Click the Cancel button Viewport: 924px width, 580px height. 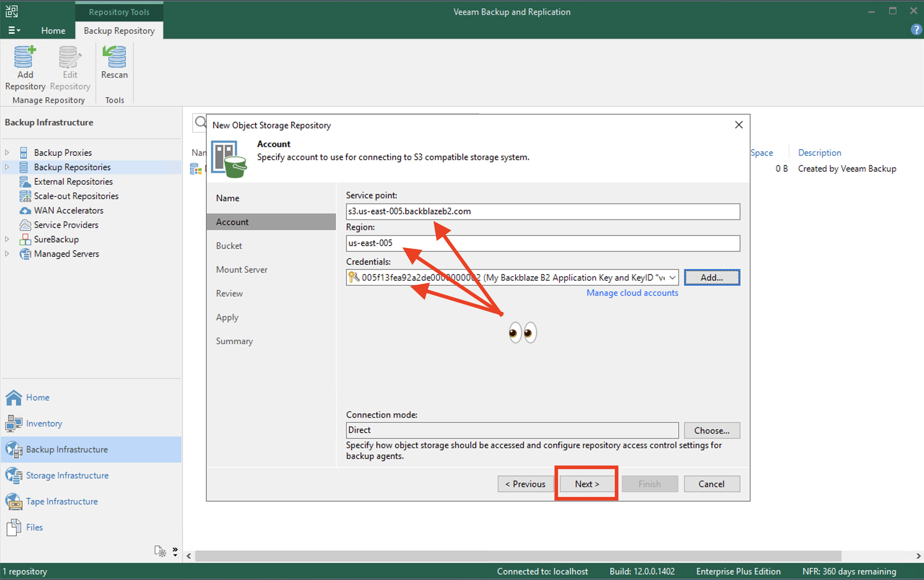click(712, 484)
